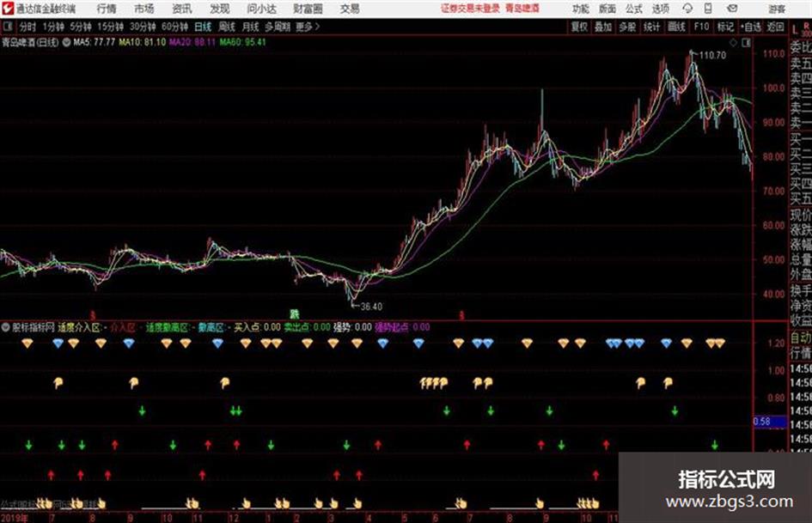Viewport: 812px width, 523px height.
Task: Click the purple MA20 indicator value
Action: 192,42
